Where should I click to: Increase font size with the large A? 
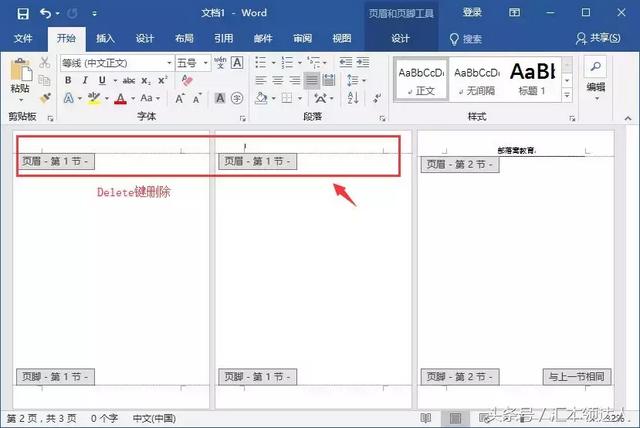pyautogui.click(x=180, y=98)
